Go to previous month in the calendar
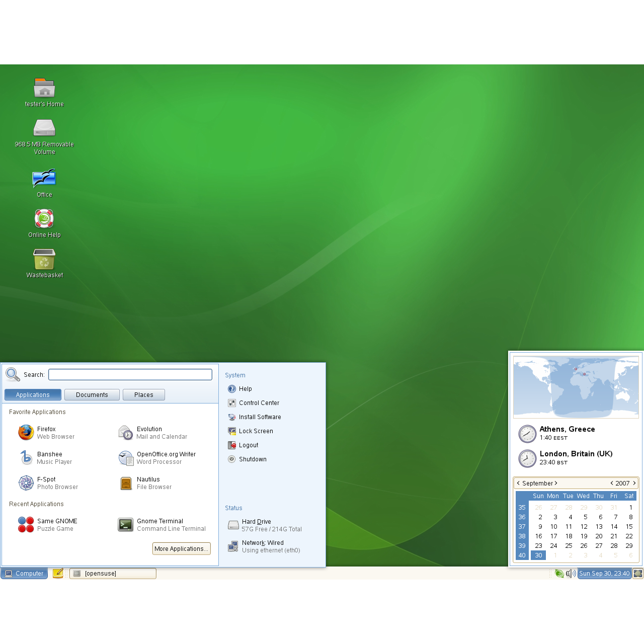 [x=518, y=483]
